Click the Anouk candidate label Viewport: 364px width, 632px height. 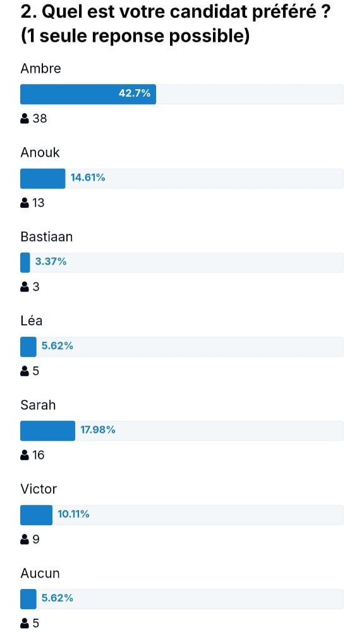pos(40,153)
